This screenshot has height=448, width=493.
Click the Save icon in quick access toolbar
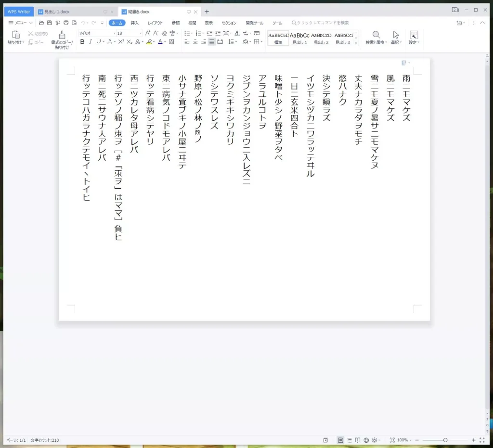[x=50, y=23]
